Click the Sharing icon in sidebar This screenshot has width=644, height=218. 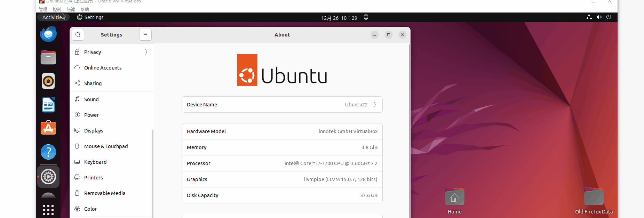tap(77, 83)
